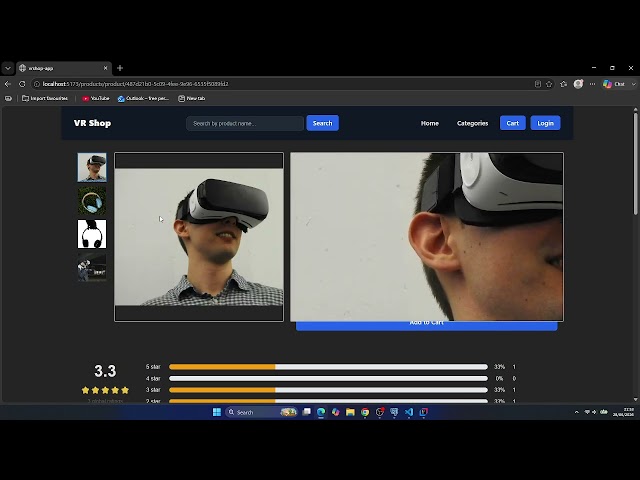Open a new browser tab
Screen dimensions: 640x480
[x=120, y=68]
